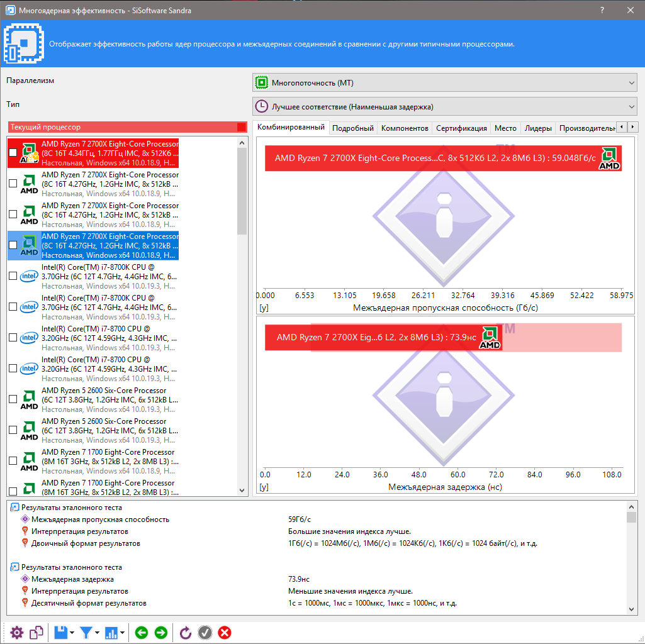Go forward with the green right arrow
This screenshot has height=644, width=645.
point(161,633)
